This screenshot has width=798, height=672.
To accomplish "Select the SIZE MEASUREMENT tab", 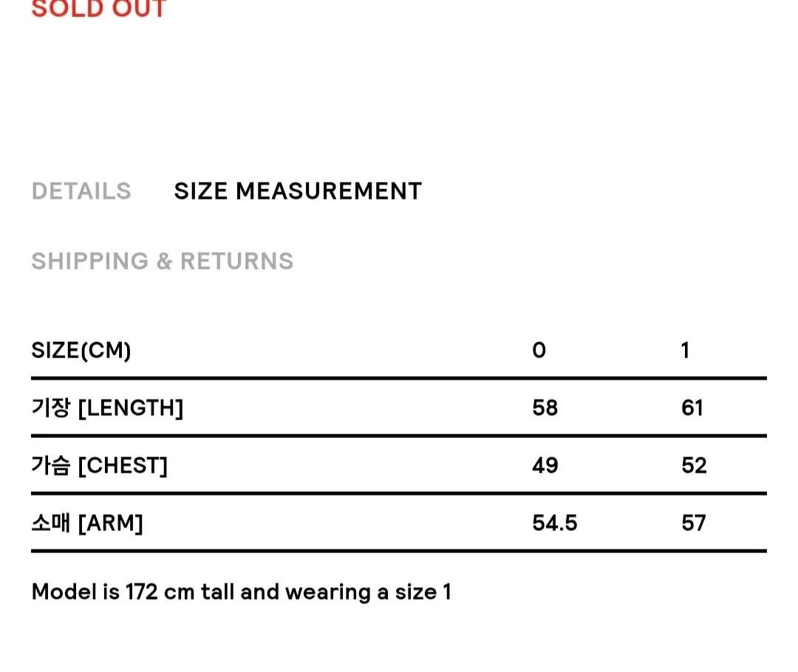I will coord(298,191).
